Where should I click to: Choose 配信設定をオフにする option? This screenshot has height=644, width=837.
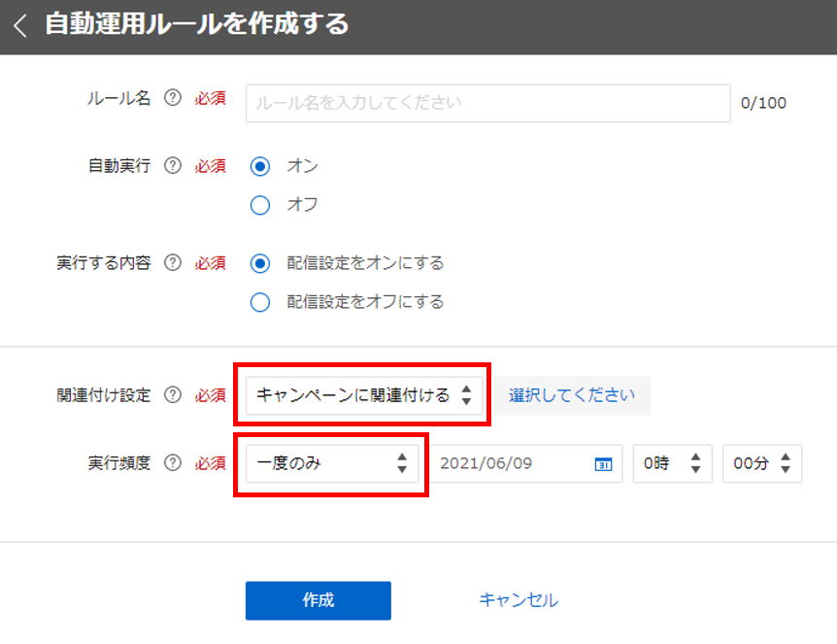[x=259, y=302]
